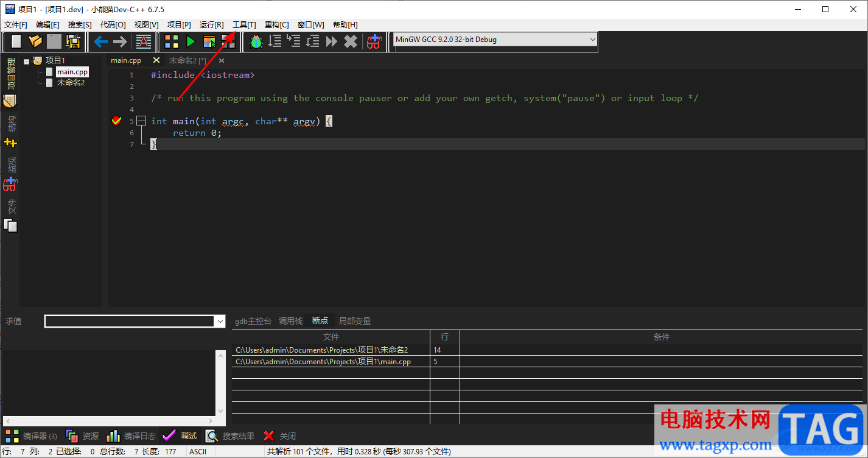Click the gray Forward arrow icon

tap(120, 41)
